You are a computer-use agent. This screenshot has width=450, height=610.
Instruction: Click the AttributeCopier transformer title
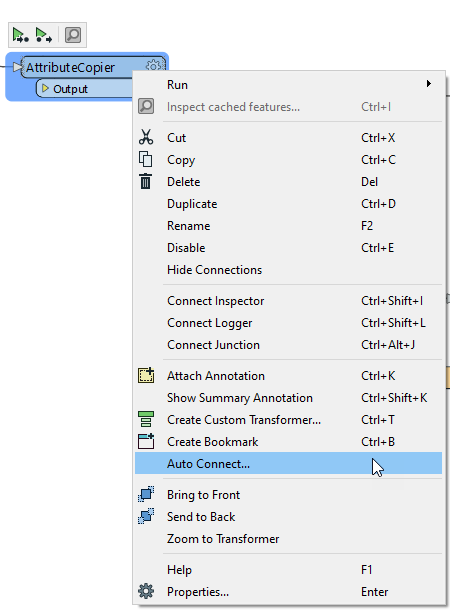[70, 67]
